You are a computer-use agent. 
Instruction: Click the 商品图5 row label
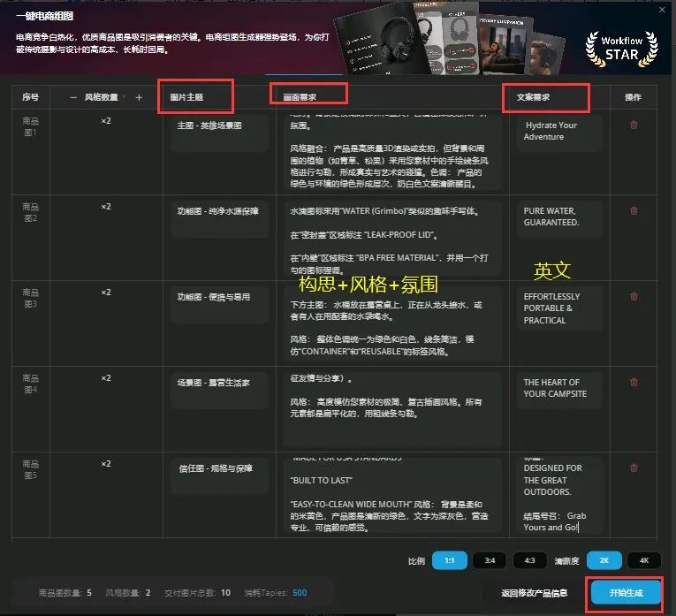pos(30,470)
